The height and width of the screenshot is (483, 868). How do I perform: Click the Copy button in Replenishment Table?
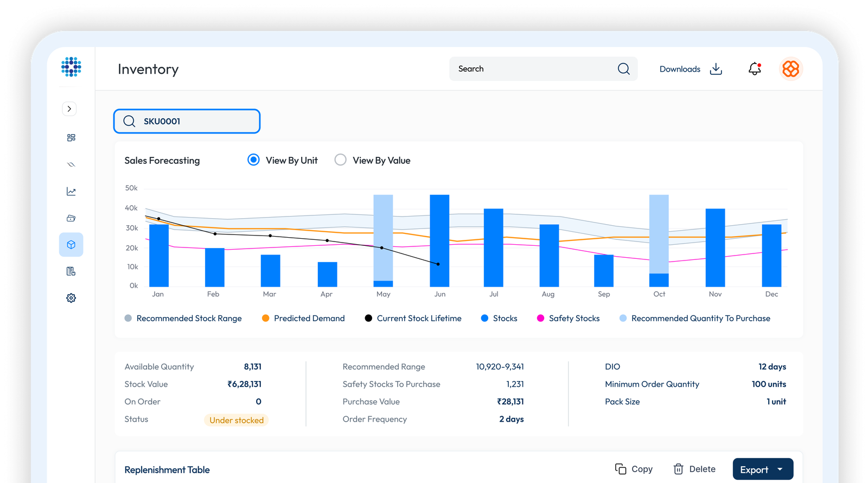click(x=634, y=469)
